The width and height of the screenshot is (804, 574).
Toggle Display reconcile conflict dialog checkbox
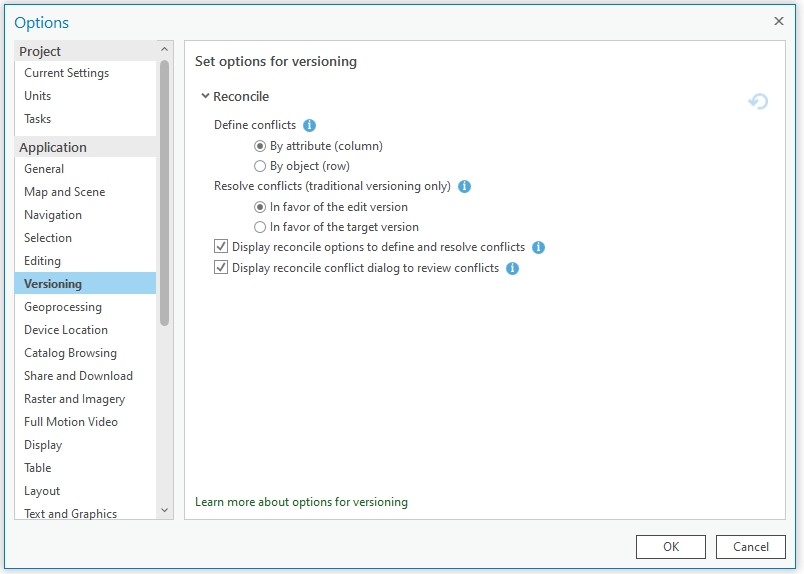(x=221, y=268)
